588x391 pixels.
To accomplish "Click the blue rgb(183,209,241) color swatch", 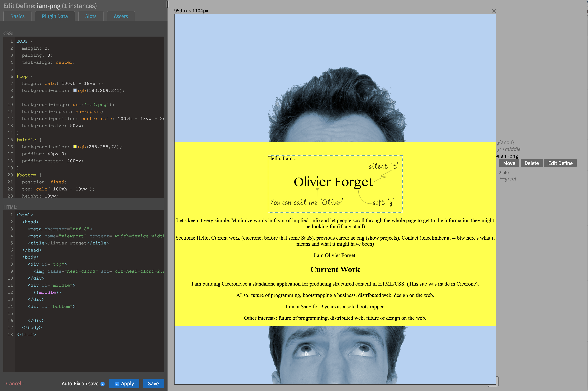I will [75, 90].
